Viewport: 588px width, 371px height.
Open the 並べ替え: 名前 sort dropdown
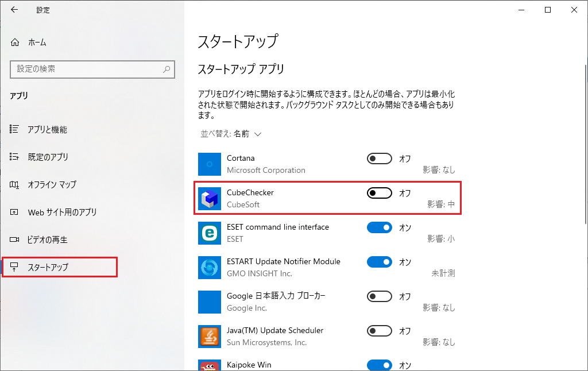pos(231,134)
